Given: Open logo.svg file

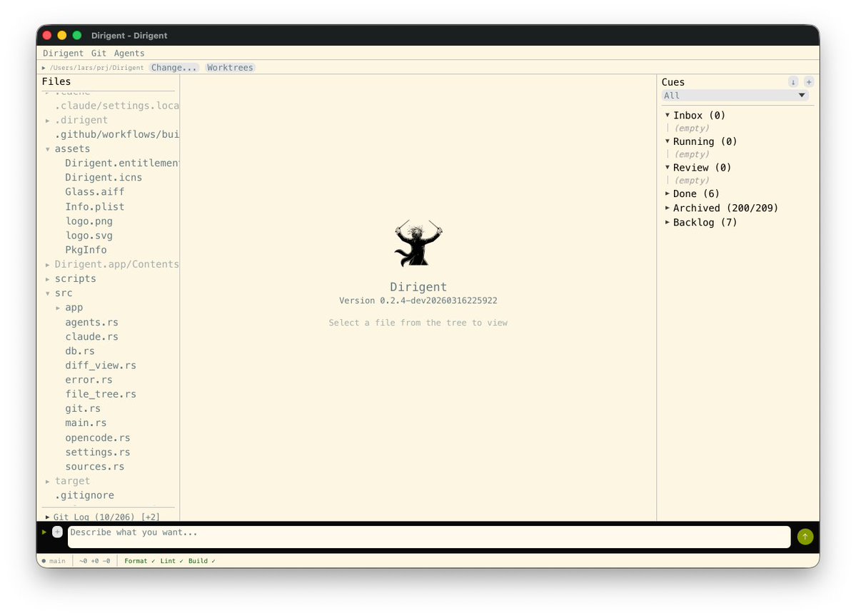Looking at the screenshot, I should pos(89,236).
